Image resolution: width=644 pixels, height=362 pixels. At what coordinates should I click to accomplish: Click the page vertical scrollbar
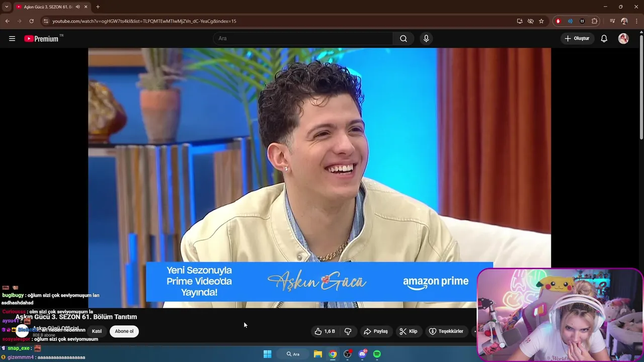pyautogui.click(x=641, y=85)
